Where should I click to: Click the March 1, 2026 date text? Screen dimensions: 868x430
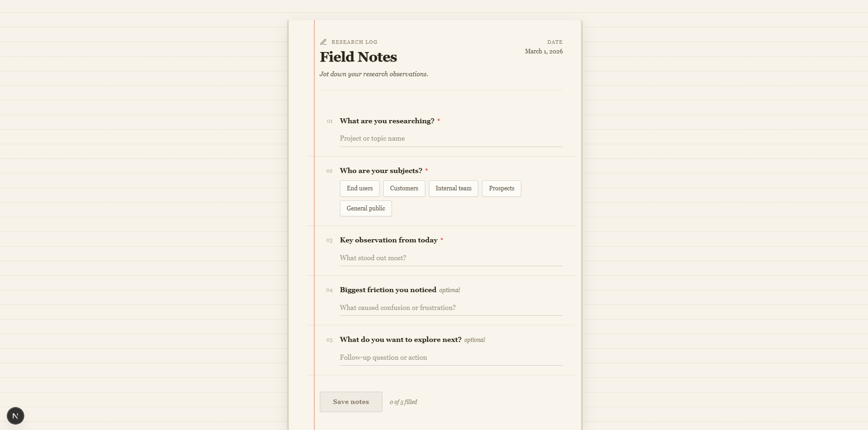click(544, 51)
